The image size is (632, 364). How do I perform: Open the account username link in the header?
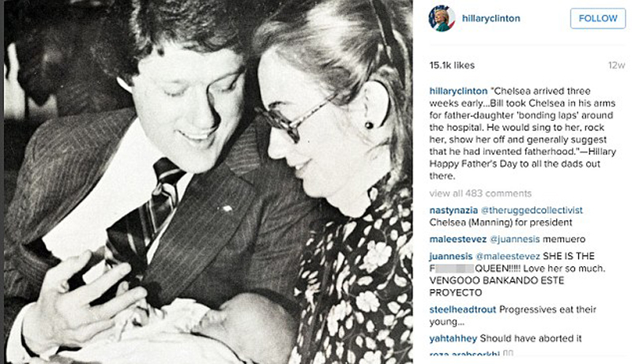[x=491, y=18]
